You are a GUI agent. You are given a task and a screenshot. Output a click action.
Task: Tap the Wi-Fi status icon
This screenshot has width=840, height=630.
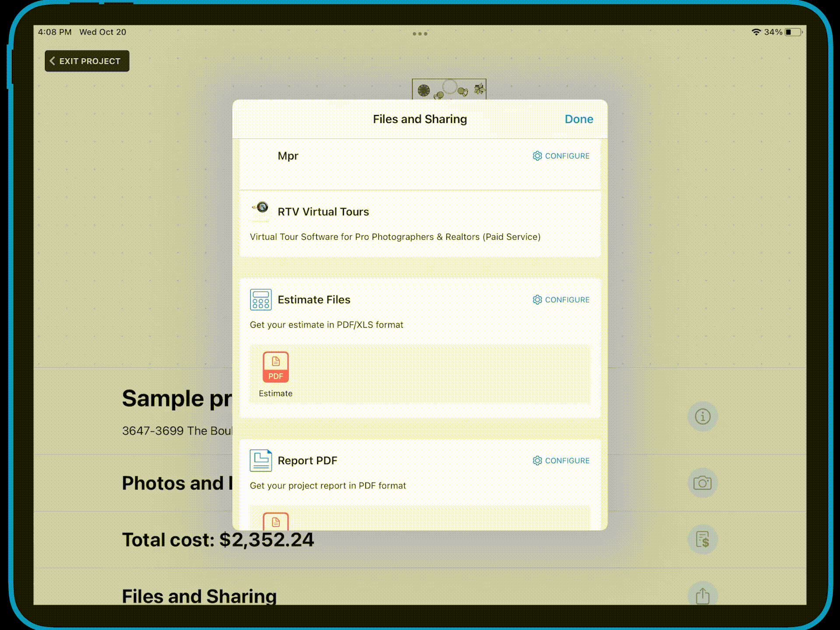756,32
